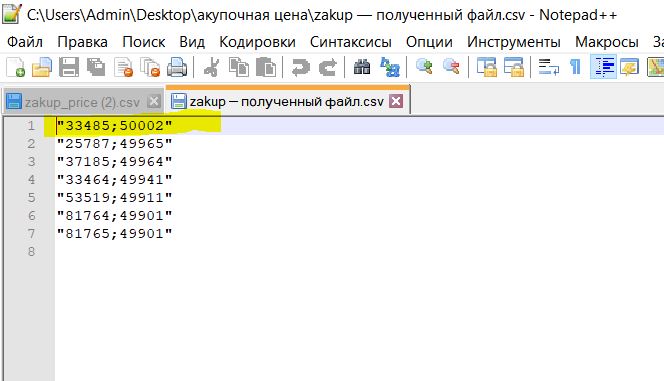Paste clipboard contents with the Paste icon
This screenshot has width=664, height=381.
click(266, 67)
